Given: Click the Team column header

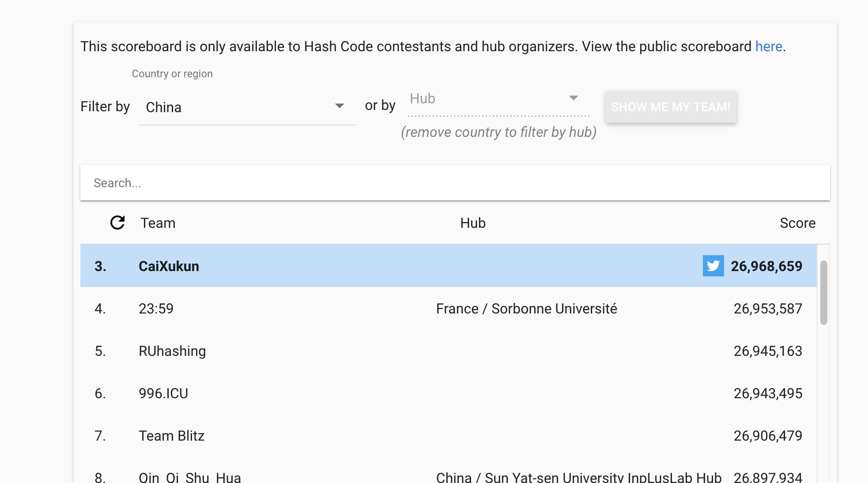Looking at the screenshot, I should point(158,223).
